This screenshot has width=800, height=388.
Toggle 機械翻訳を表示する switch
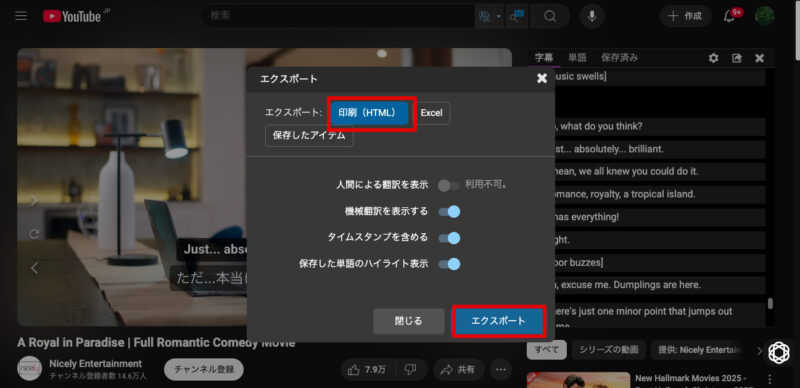(449, 211)
